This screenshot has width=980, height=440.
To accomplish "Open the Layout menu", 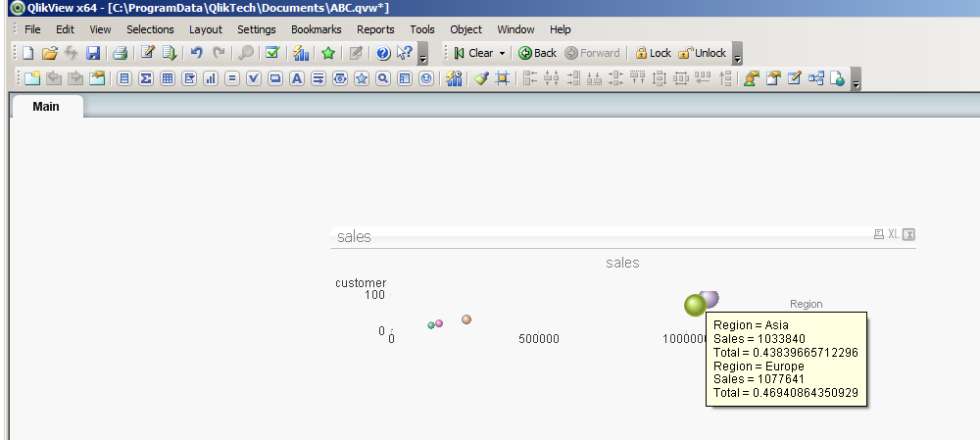I will pyautogui.click(x=206, y=29).
